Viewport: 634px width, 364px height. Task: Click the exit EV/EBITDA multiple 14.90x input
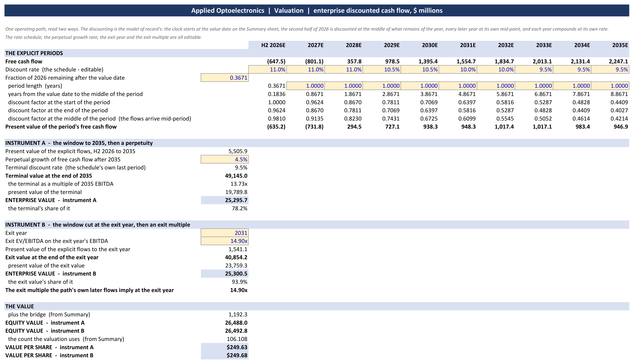coord(225,241)
